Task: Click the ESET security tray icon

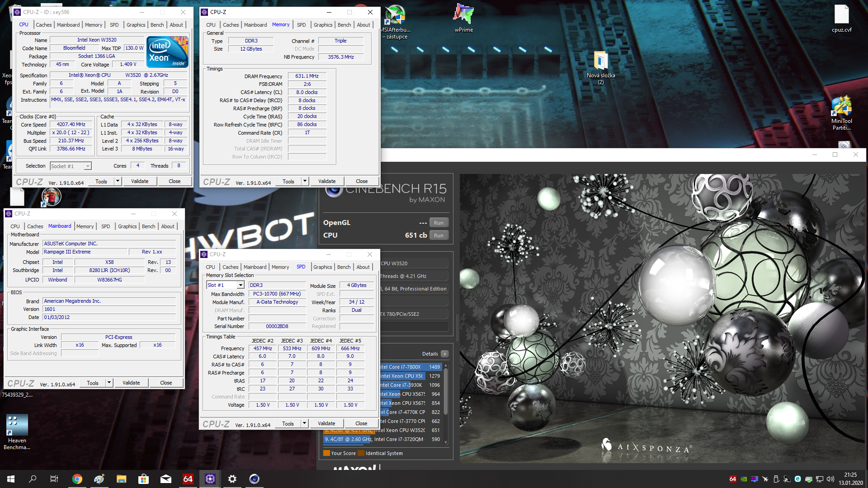Action: click(x=798, y=479)
